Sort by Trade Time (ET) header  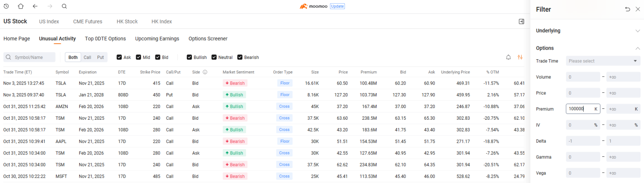pyautogui.click(x=17, y=72)
